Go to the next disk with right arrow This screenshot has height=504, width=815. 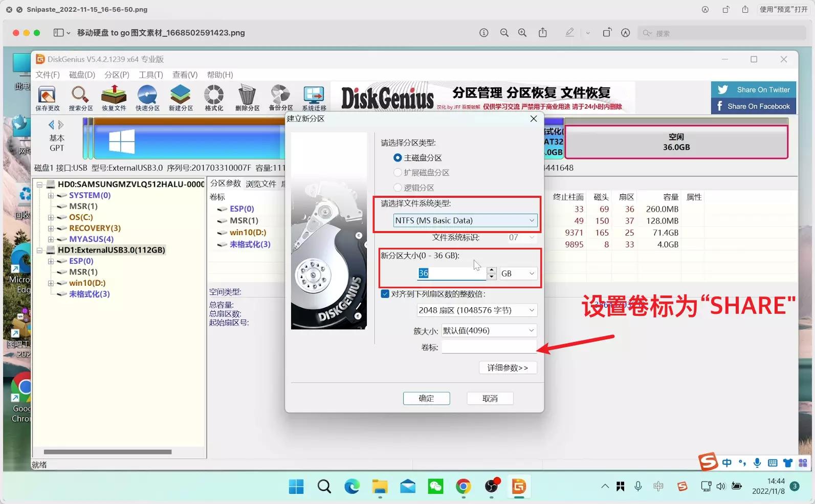point(61,124)
